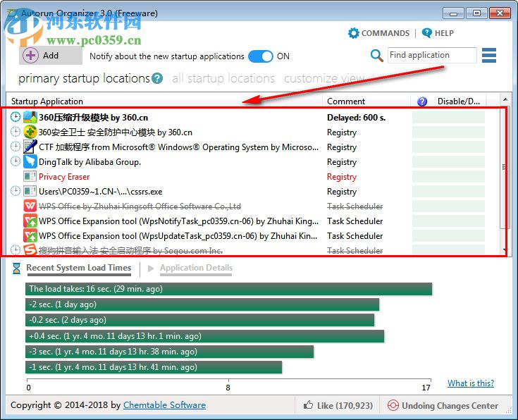Screen dimensions: 518x420
Task: Click the search magnifier icon
Action: click(376, 56)
